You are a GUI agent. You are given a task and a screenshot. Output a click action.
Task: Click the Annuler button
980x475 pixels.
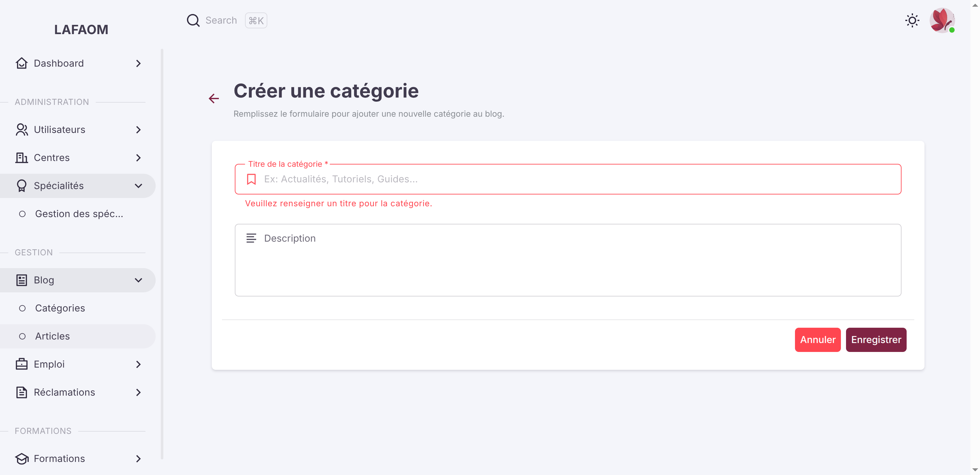[818, 340]
